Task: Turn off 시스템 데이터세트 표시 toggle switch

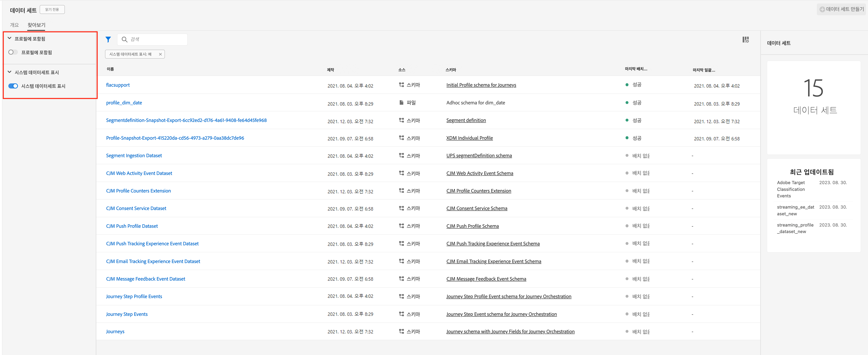Action: coord(13,86)
